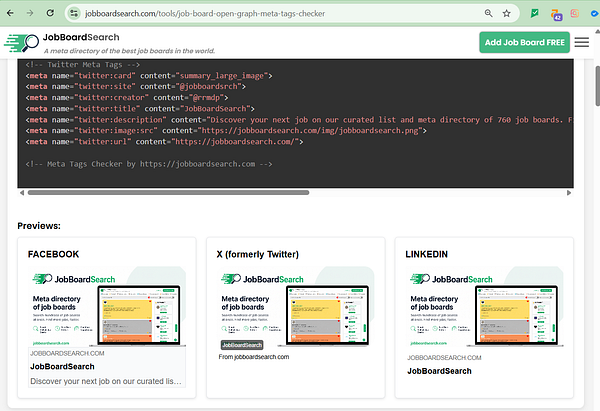Click the JobBoardSearch title in LinkedIn preview

[x=439, y=371]
